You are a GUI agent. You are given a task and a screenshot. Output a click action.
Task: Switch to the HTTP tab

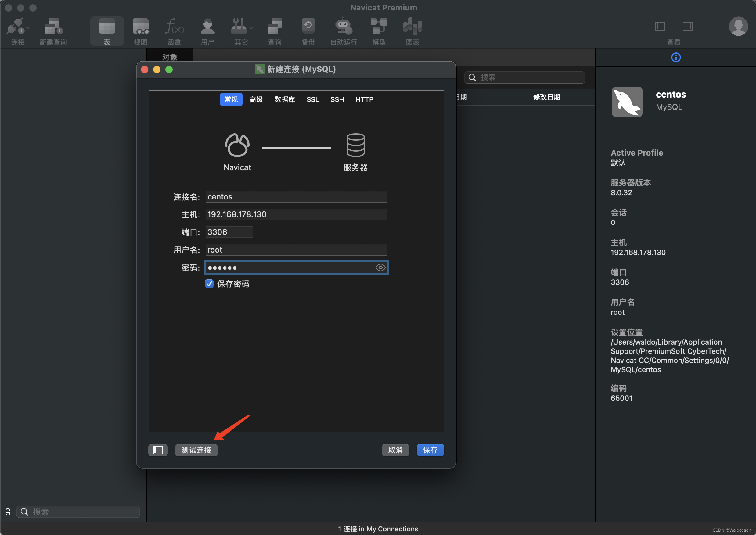click(x=364, y=99)
